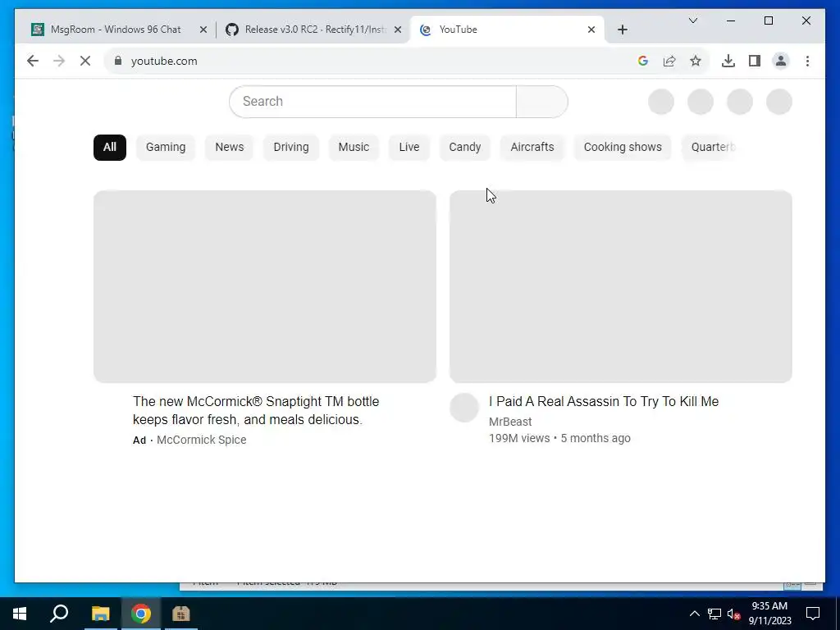Image resolution: width=840 pixels, height=630 pixels.
Task: Select the Music filter chip
Action: (354, 148)
